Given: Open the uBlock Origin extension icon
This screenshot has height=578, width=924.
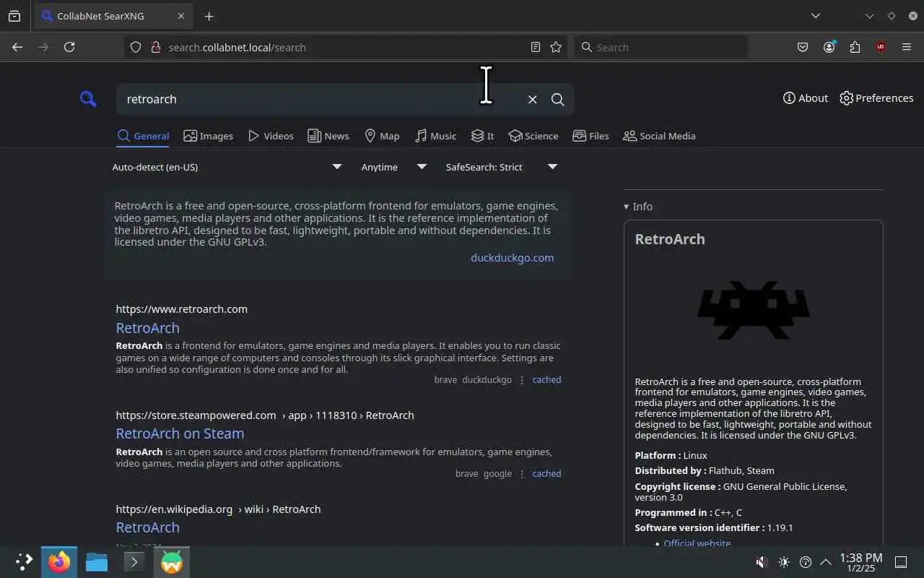Looking at the screenshot, I should (x=881, y=47).
